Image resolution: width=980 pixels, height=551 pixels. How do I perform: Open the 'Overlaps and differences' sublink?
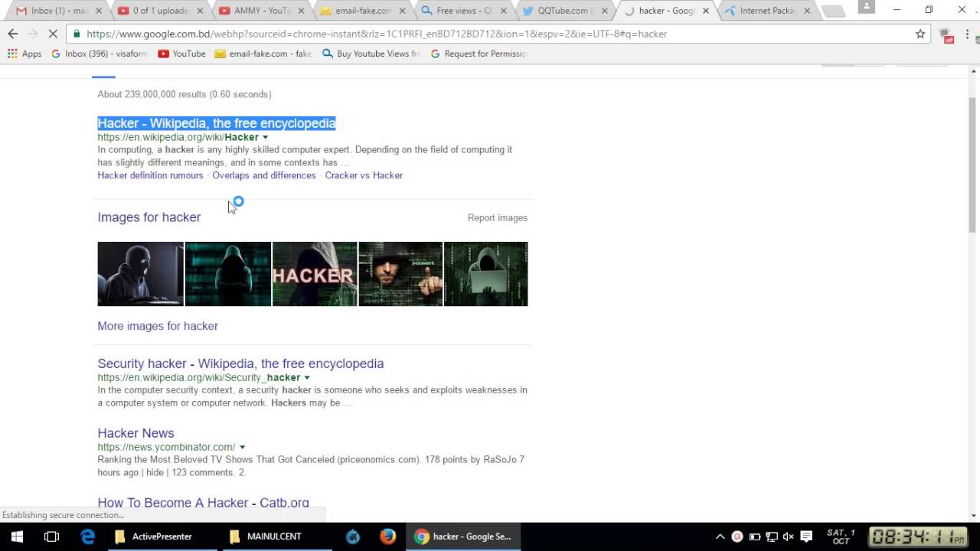pos(264,175)
